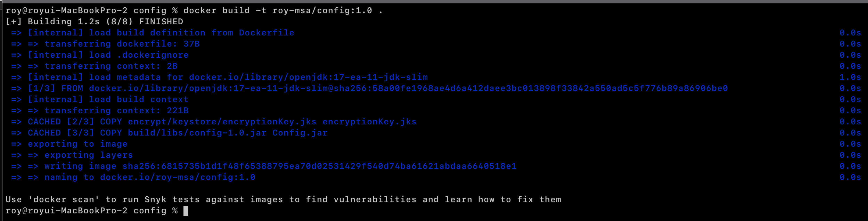The width and height of the screenshot is (868, 221).
Task: Click 'roy-msa/config:1.0' tag in the command
Action: pos(322,10)
